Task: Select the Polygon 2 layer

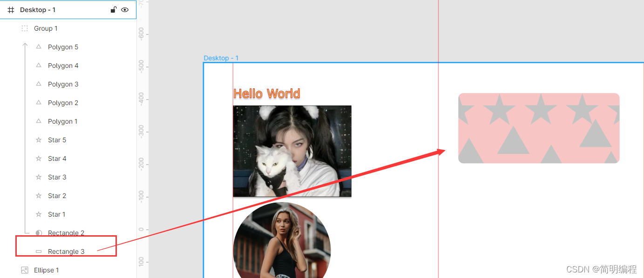Action: (x=68, y=103)
